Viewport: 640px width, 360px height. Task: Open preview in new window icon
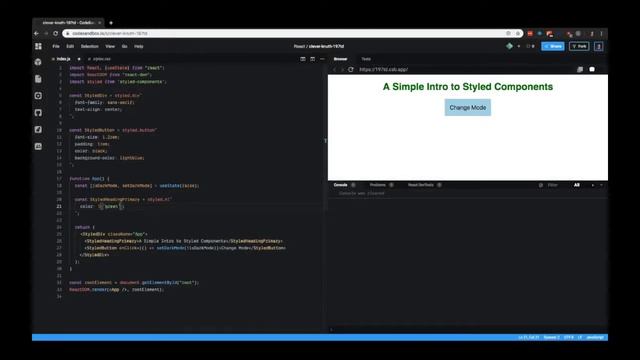pyautogui.click(x=592, y=69)
